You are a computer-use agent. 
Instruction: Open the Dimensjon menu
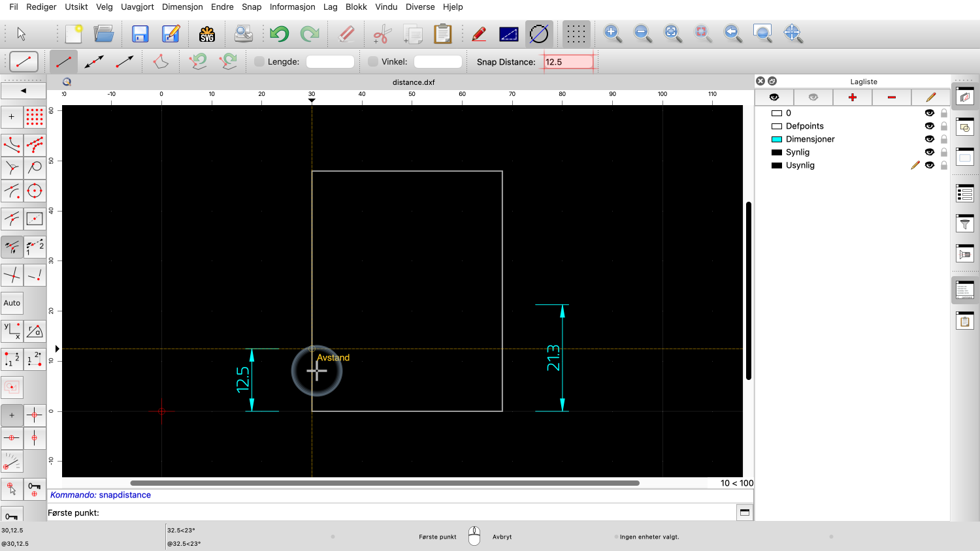[182, 7]
